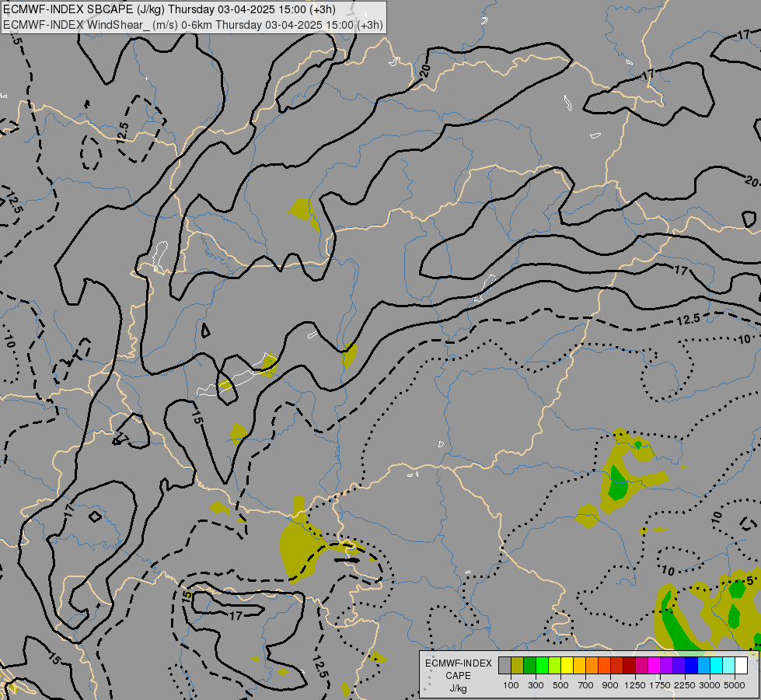
Task: Click the bright magenta legend swatch
Action: (655, 666)
